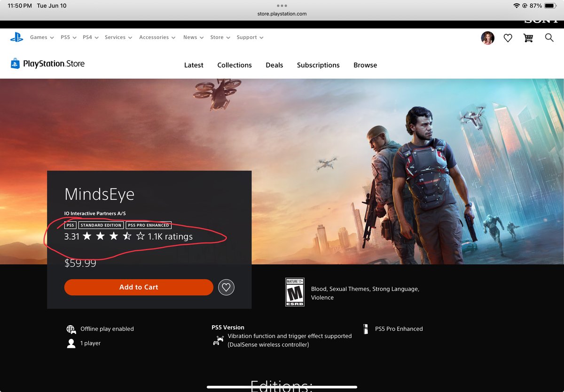Tap the three-dot multitasking icon
The image size is (564, 392).
click(x=282, y=6)
